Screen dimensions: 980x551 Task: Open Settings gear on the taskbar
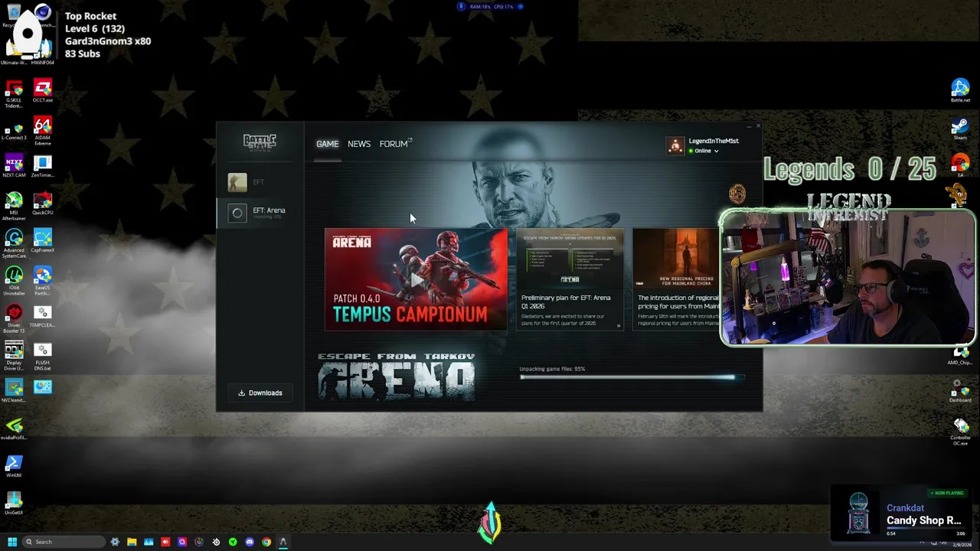[115, 542]
